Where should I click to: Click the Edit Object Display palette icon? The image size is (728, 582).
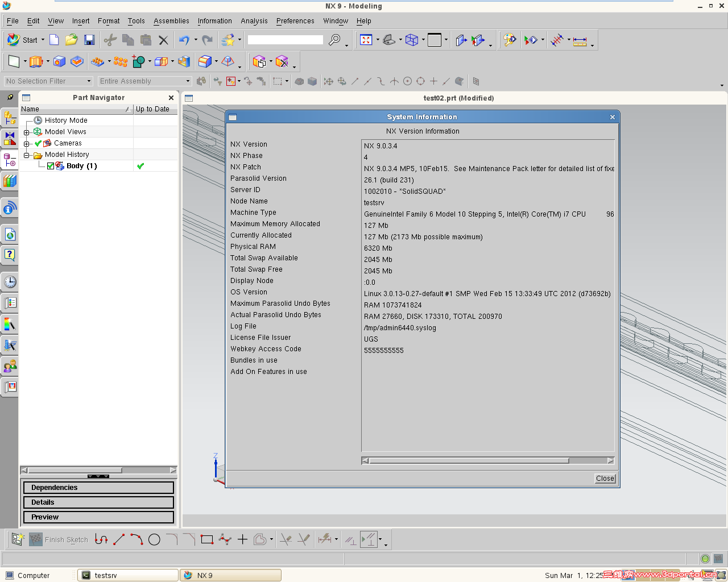pyautogui.click(x=510, y=40)
